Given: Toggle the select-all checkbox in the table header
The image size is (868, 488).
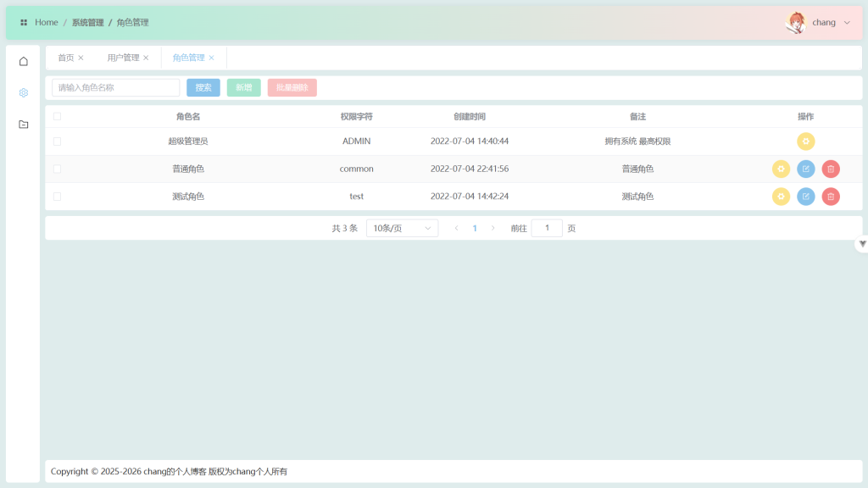Looking at the screenshot, I should point(57,116).
